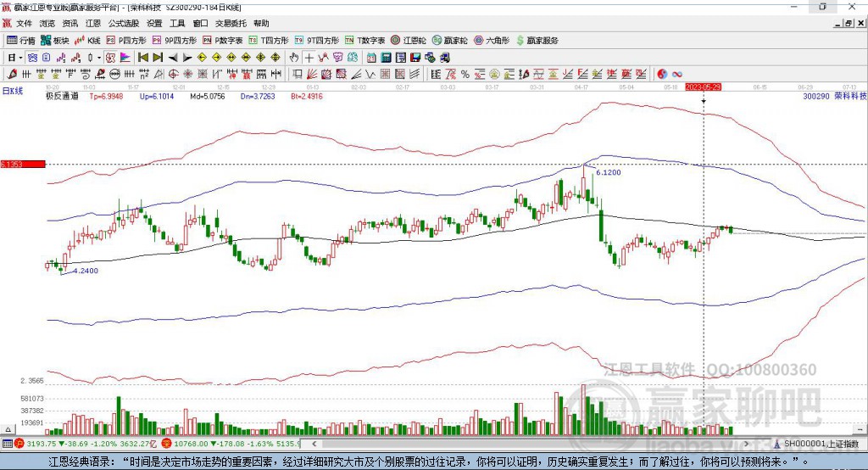868x470 pixels.
Task: Open the 帮助 menu
Action: tap(261, 23)
